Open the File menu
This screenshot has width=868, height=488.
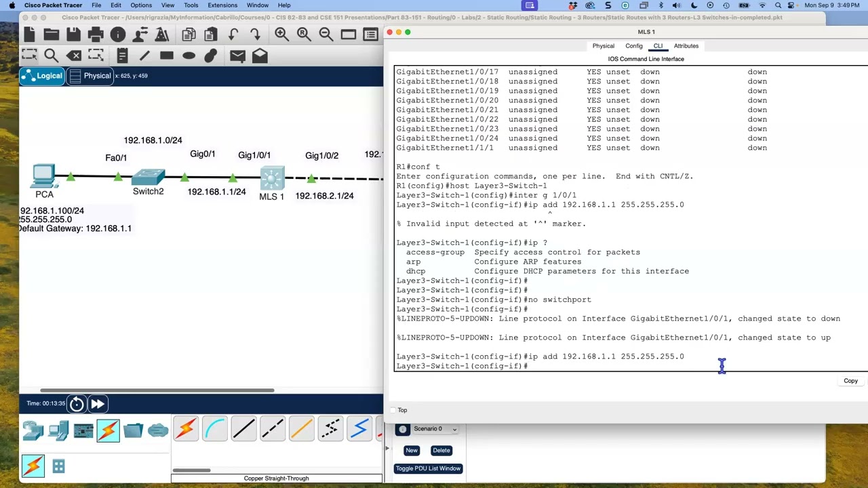pos(96,5)
